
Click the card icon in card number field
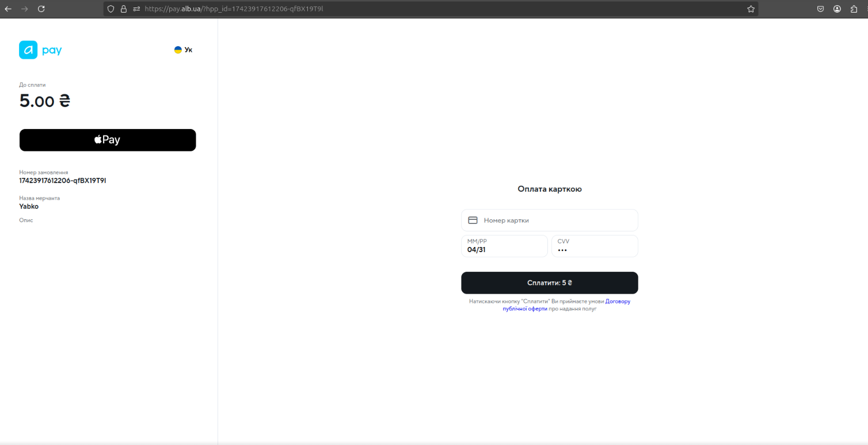pos(473,220)
